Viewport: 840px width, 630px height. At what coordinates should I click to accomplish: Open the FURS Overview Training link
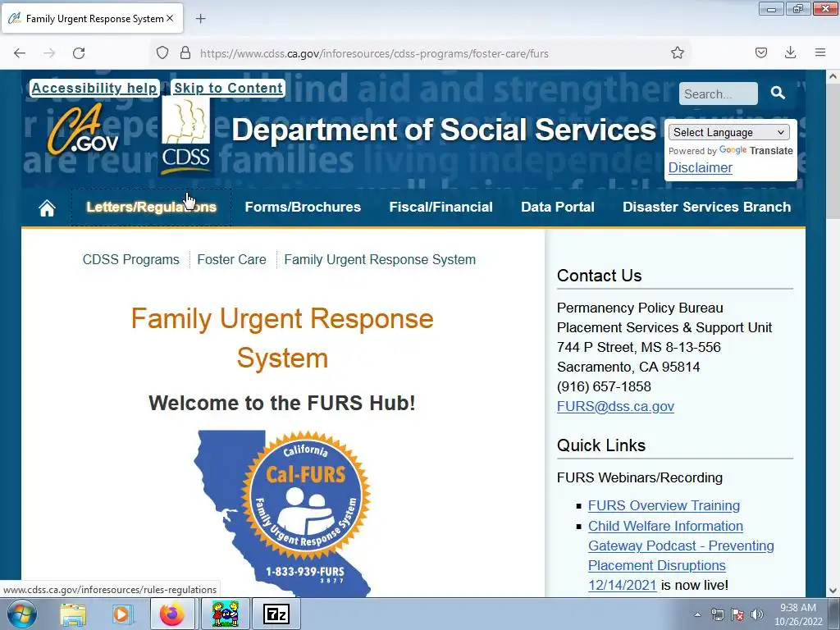click(x=664, y=505)
